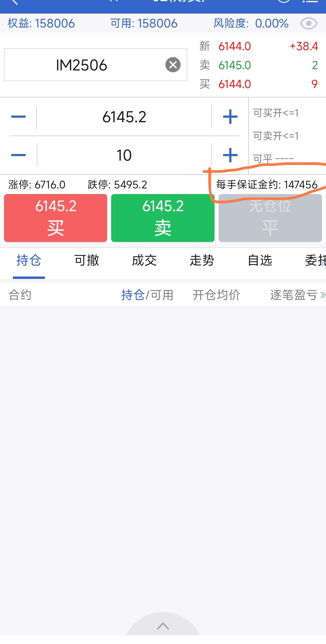
Task: Toggle account balance visibility eye icon
Action: pyautogui.click(x=309, y=23)
